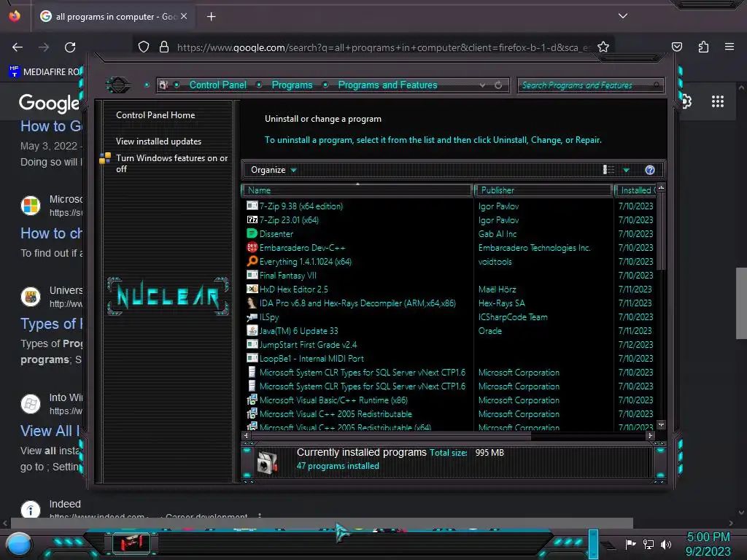Select JumpStart First Grade v2.4
747x560 pixels.
point(308,344)
